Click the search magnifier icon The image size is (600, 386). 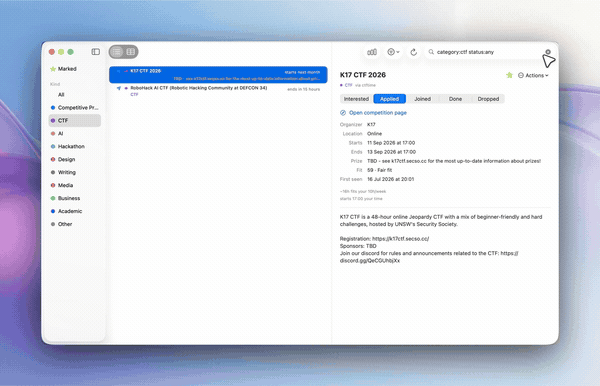tap(431, 52)
